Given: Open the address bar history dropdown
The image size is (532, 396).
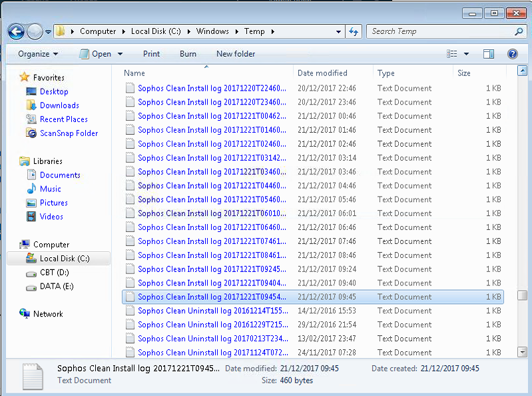Looking at the screenshot, I should coord(338,31).
